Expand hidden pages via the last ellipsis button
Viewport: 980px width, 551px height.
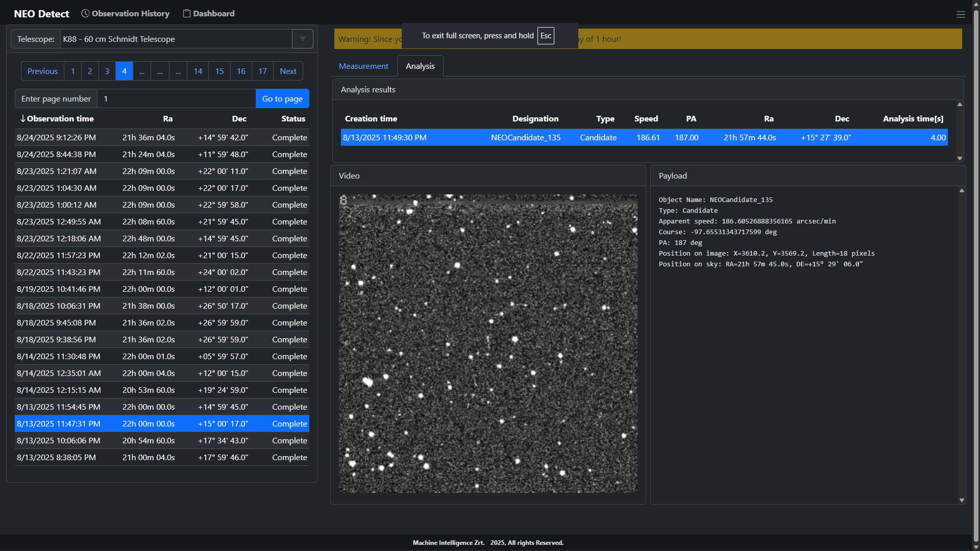[x=178, y=71]
